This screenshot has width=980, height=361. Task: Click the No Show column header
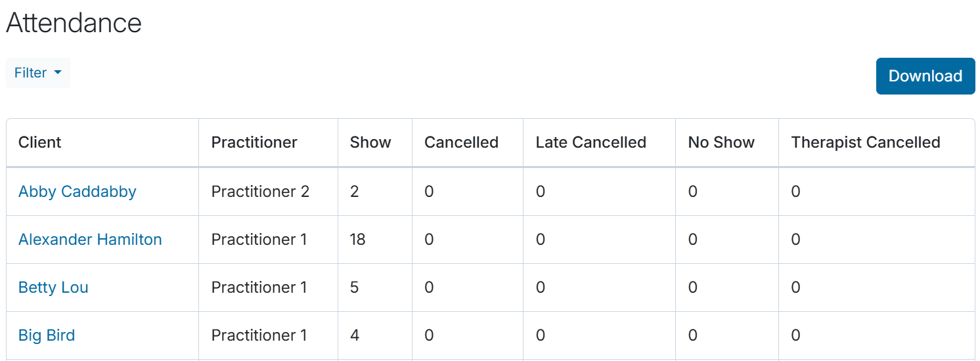click(721, 142)
